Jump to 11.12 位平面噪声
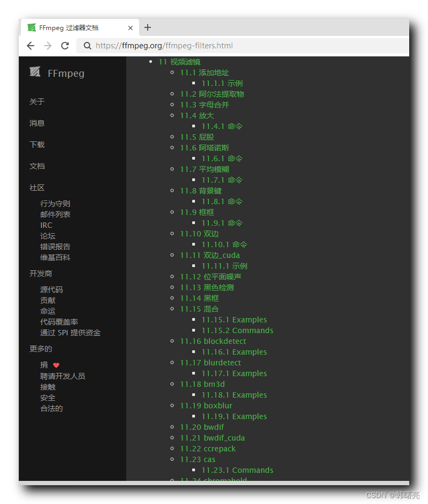The height and width of the screenshot is (504, 428). [211, 277]
